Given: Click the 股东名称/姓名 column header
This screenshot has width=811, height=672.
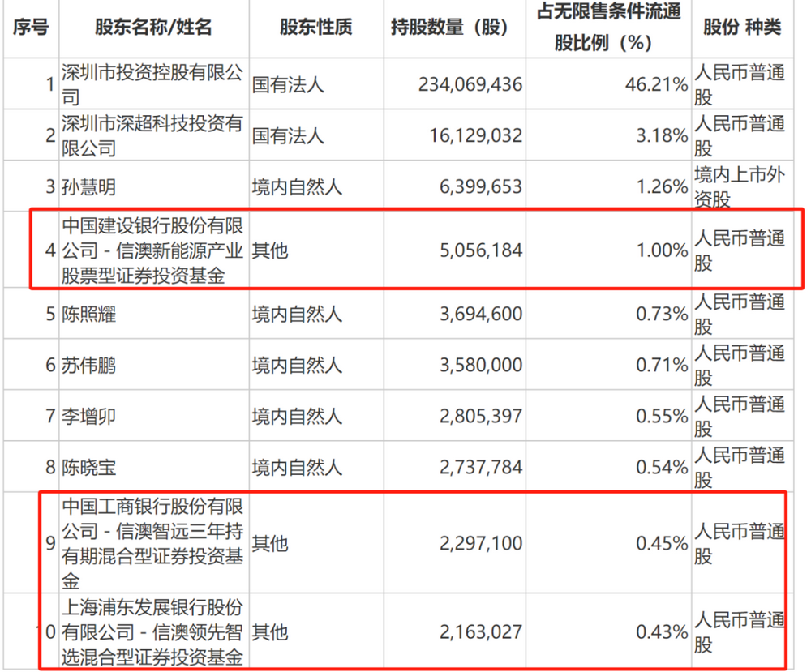Looking at the screenshot, I should pos(153,27).
